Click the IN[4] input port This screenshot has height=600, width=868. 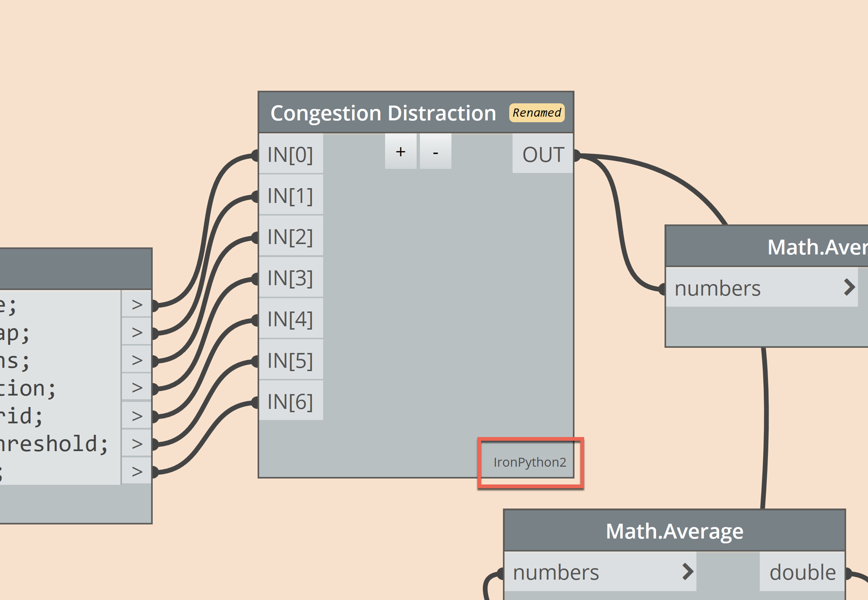pos(290,319)
